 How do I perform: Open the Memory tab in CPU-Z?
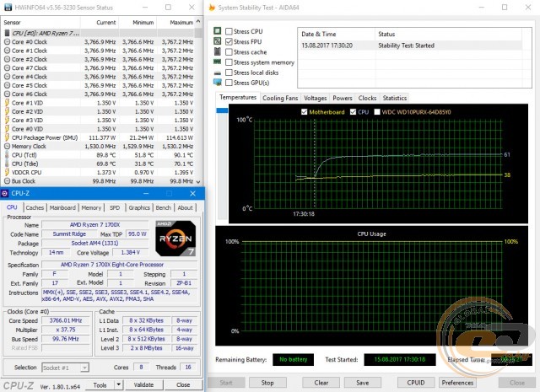pos(91,207)
